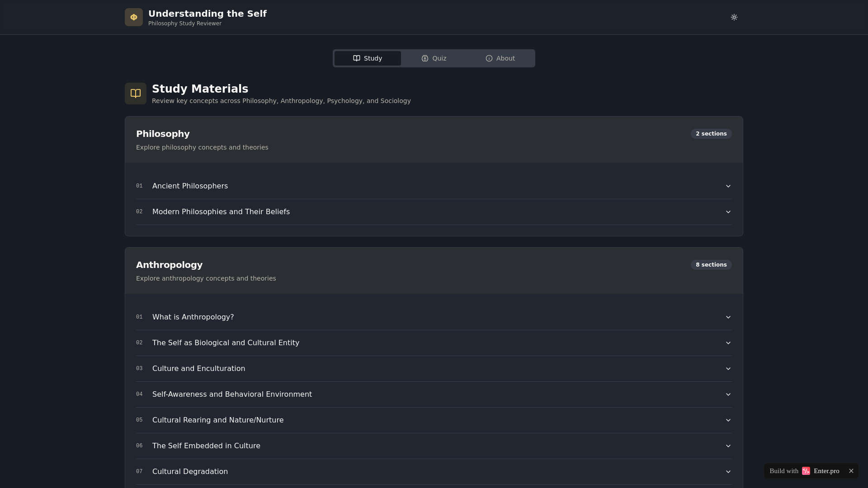Screen dimensions: 868x488
Task: Click the info icon in About tab
Action: [x=489, y=58]
